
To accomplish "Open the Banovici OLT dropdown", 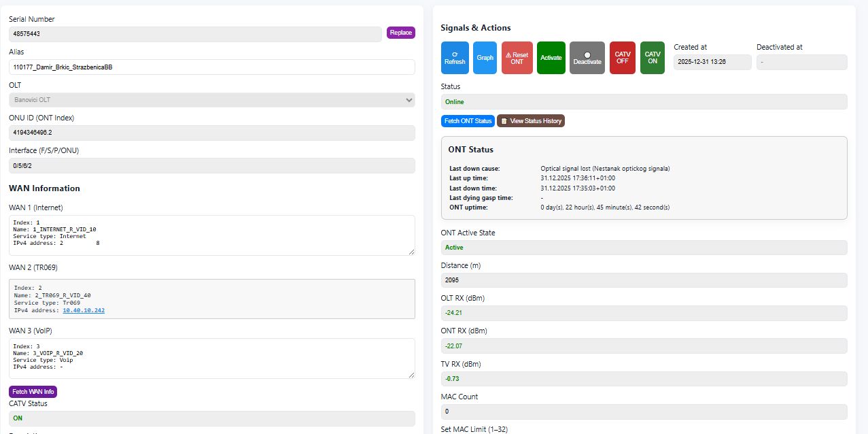I will (x=211, y=99).
